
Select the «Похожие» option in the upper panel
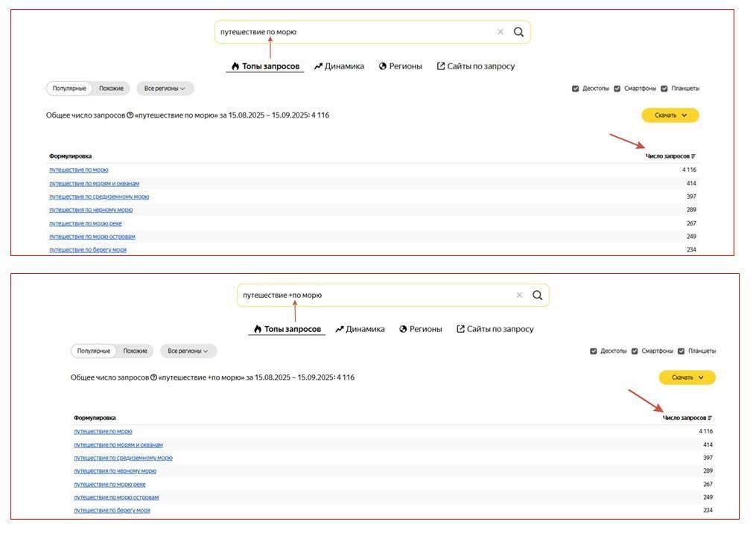pyautogui.click(x=111, y=89)
